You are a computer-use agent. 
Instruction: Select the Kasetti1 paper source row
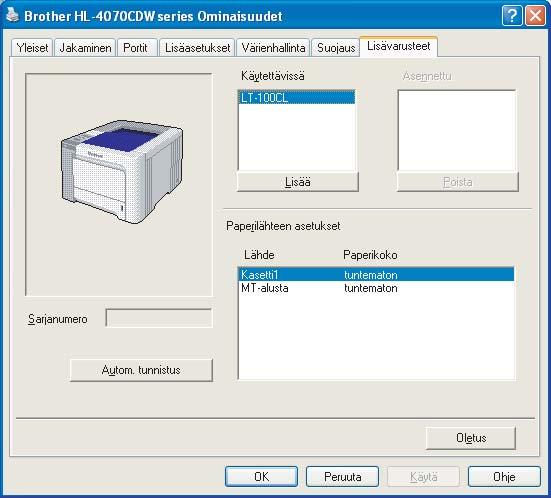click(x=376, y=274)
